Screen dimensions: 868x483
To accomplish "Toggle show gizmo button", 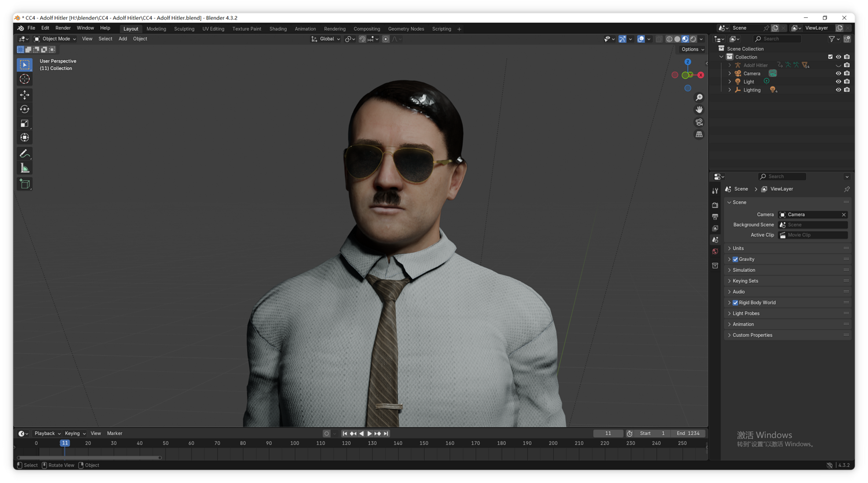I will point(622,39).
